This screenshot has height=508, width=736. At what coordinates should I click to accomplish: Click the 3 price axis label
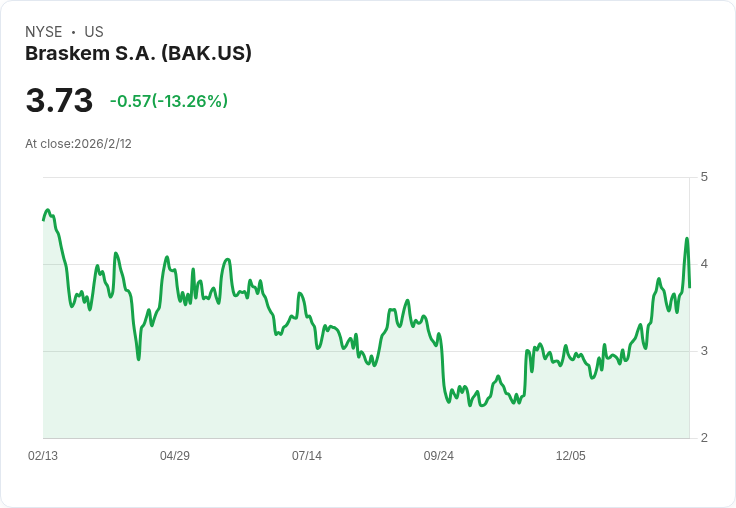tap(704, 351)
